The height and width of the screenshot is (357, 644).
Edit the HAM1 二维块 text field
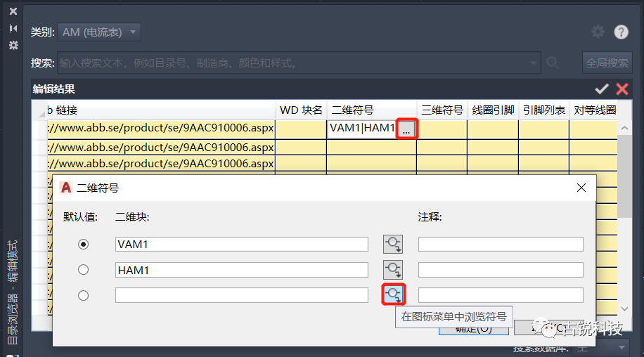[x=242, y=270]
